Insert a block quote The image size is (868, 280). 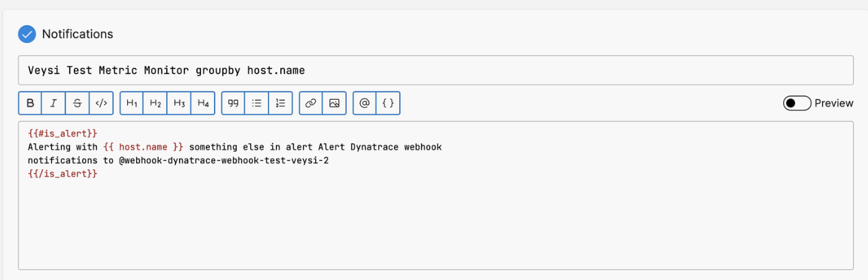(234, 103)
